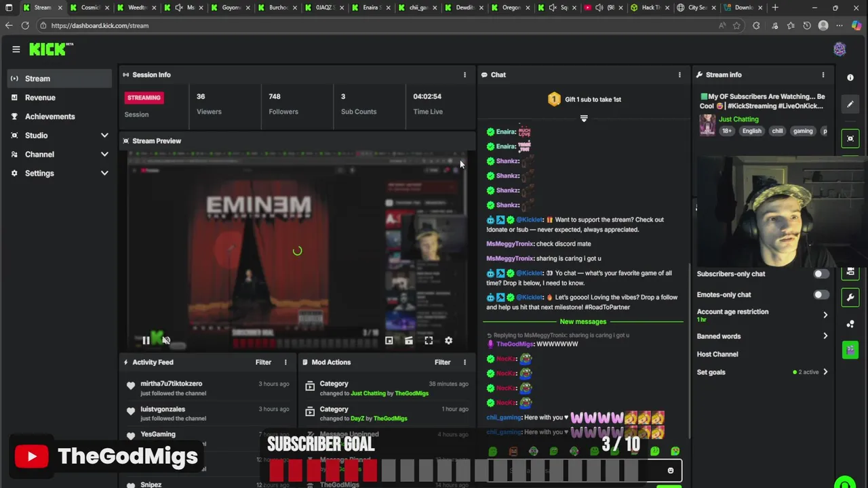Image resolution: width=868 pixels, height=488 pixels.
Task: Click the English tag in Stream info
Action: [751, 131]
